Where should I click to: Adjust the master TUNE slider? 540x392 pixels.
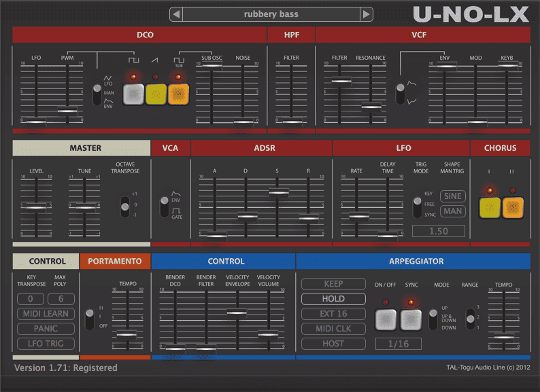click(x=85, y=207)
